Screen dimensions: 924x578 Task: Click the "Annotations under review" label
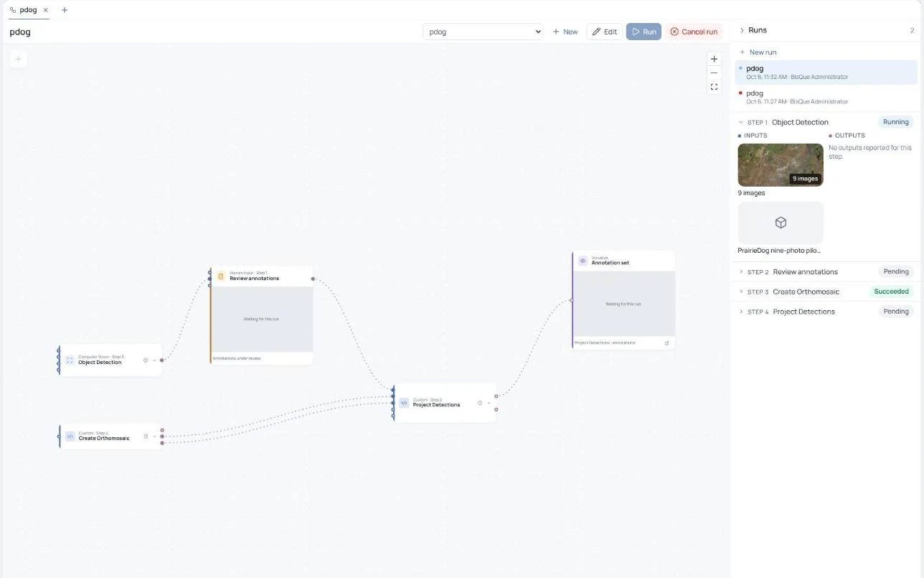pos(237,358)
